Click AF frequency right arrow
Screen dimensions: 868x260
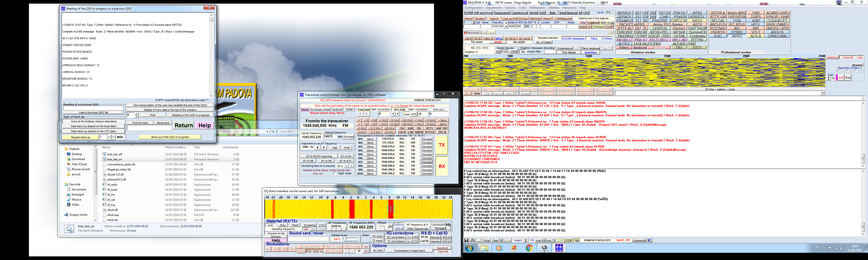click(341, 229)
